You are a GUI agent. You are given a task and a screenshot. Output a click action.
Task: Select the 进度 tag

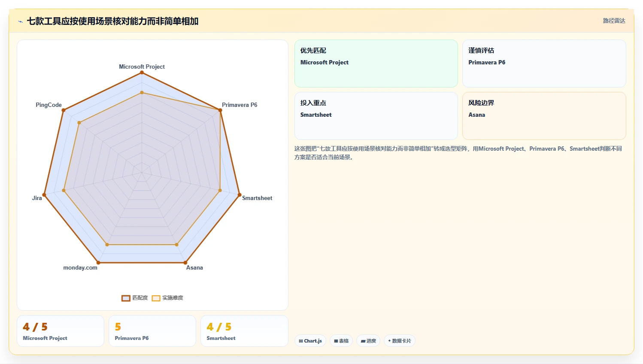tap(368, 341)
